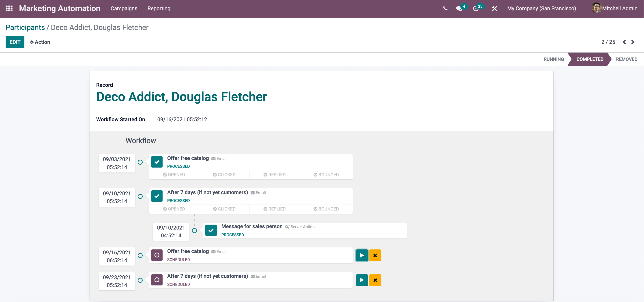Click the 2 / 25 pager counter
Viewport: 644px width, 302px height.
pos(608,42)
